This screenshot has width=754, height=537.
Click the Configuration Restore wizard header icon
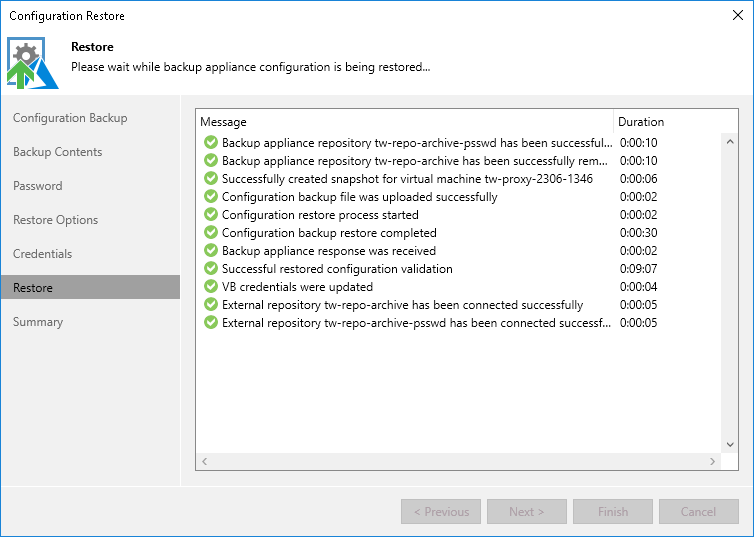[32, 63]
